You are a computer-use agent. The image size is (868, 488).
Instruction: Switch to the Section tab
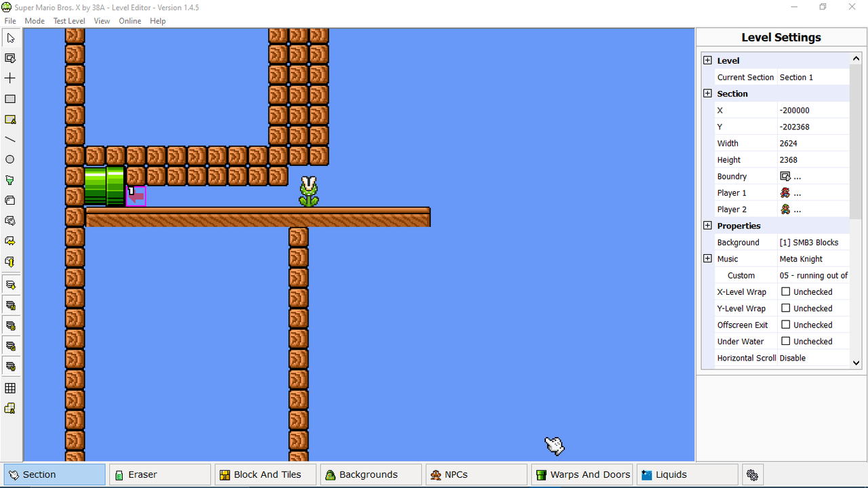(54, 474)
